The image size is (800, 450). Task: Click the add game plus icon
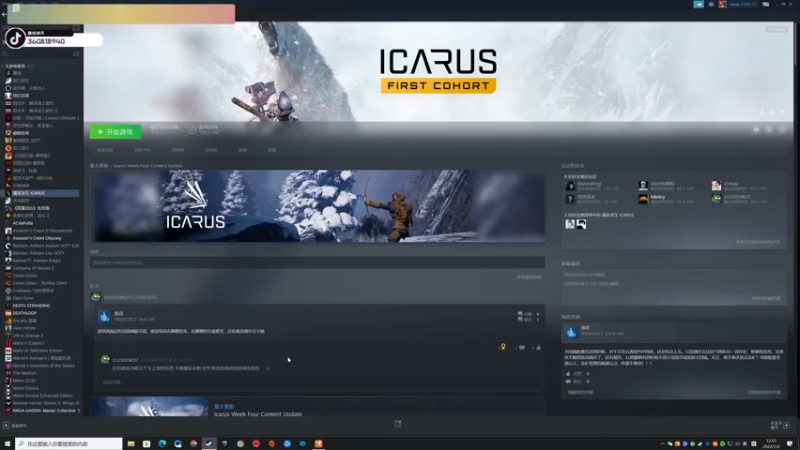pyautogui.click(x=6, y=426)
